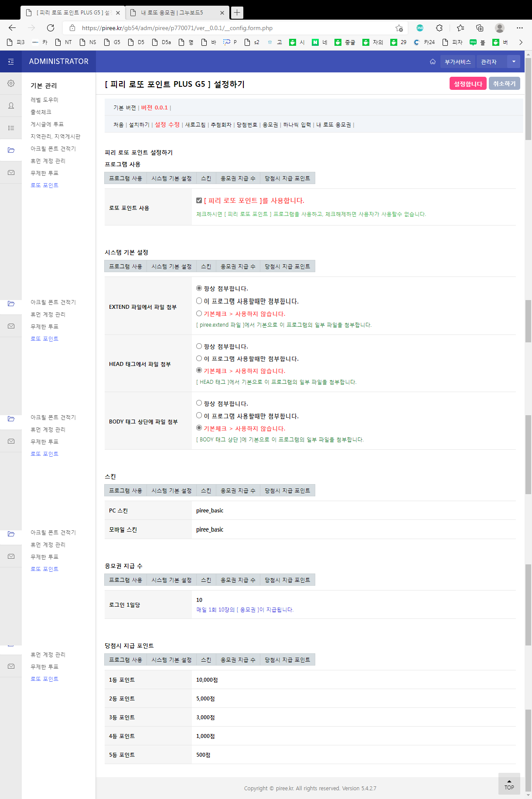The height and width of the screenshot is (799, 532).
Task: Click the 당첨번호 menu link
Action: [x=247, y=125]
